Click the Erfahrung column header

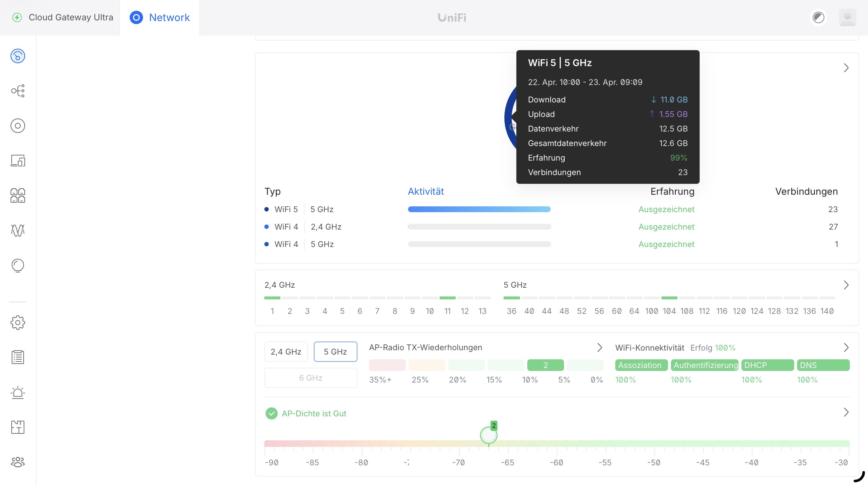[x=672, y=191]
